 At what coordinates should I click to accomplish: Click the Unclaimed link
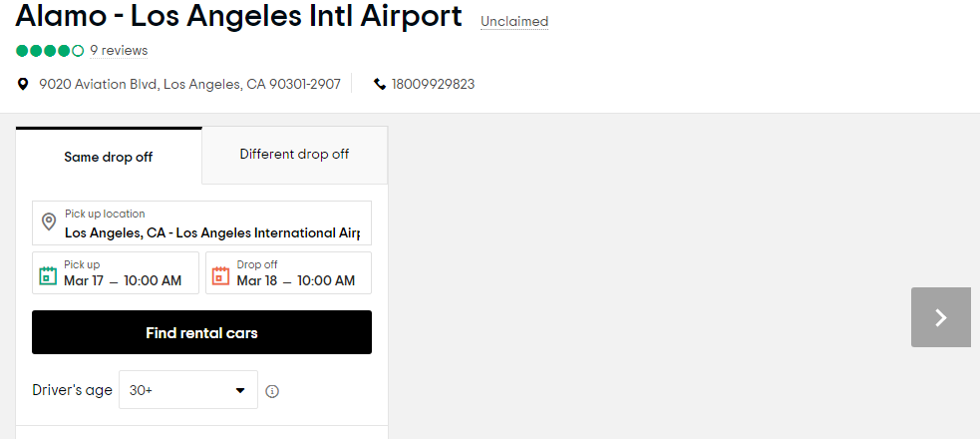point(514,22)
